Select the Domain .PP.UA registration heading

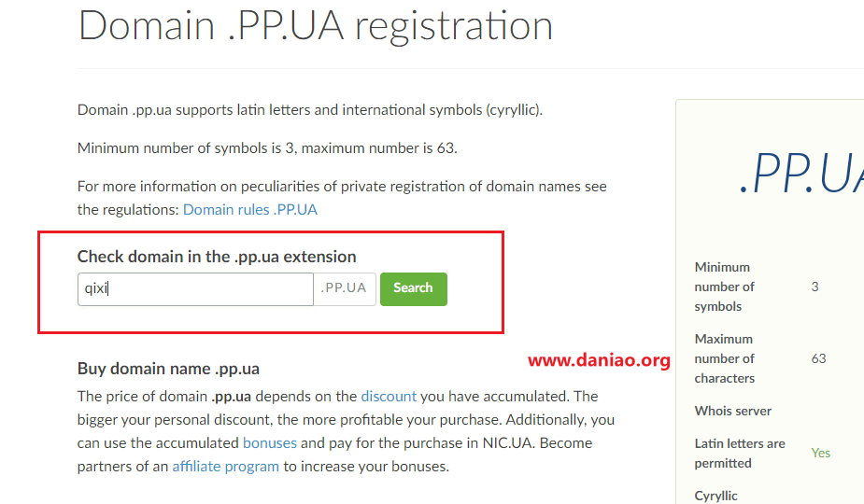point(315,25)
